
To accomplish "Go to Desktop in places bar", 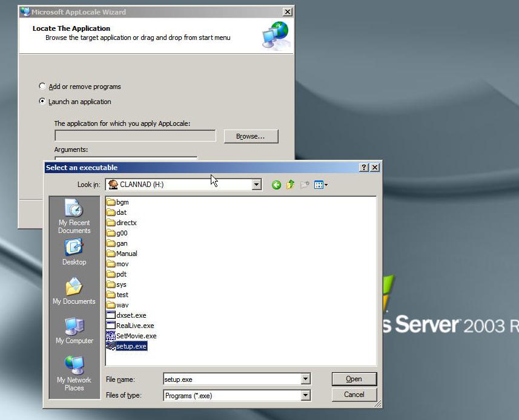I will pos(74,252).
